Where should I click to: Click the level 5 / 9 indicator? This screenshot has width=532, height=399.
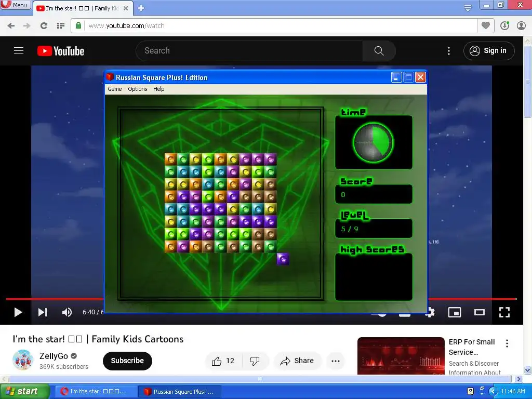coord(374,229)
